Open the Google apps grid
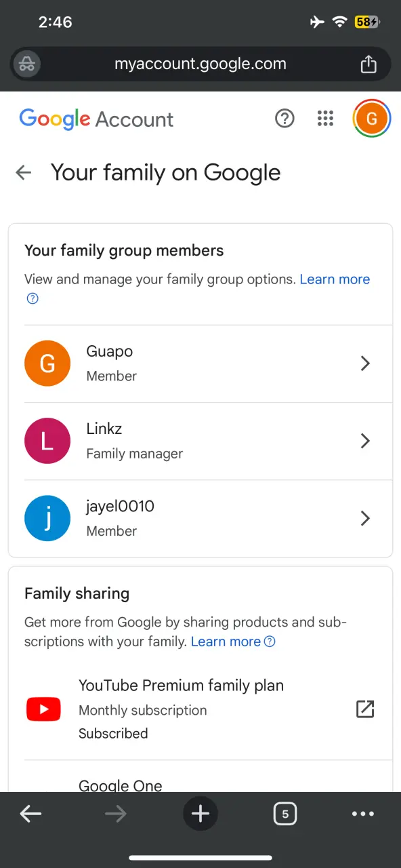 [x=326, y=119]
